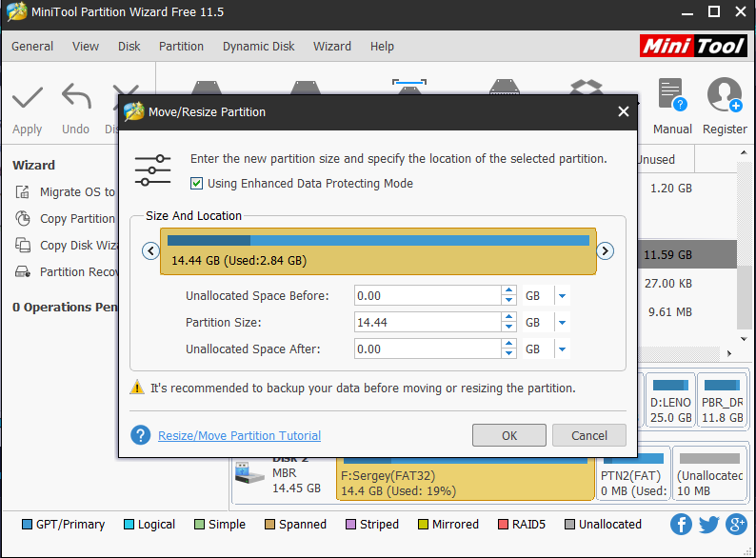This screenshot has width=756, height=558.
Task: Increase Unallocated Space After value
Action: click(508, 344)
